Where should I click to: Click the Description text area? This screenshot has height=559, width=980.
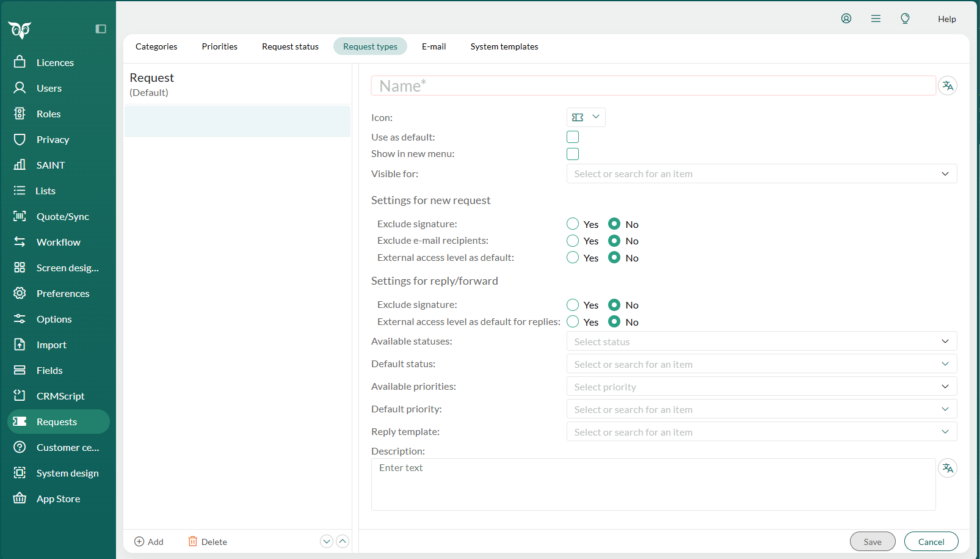click(x=653, y=484)
